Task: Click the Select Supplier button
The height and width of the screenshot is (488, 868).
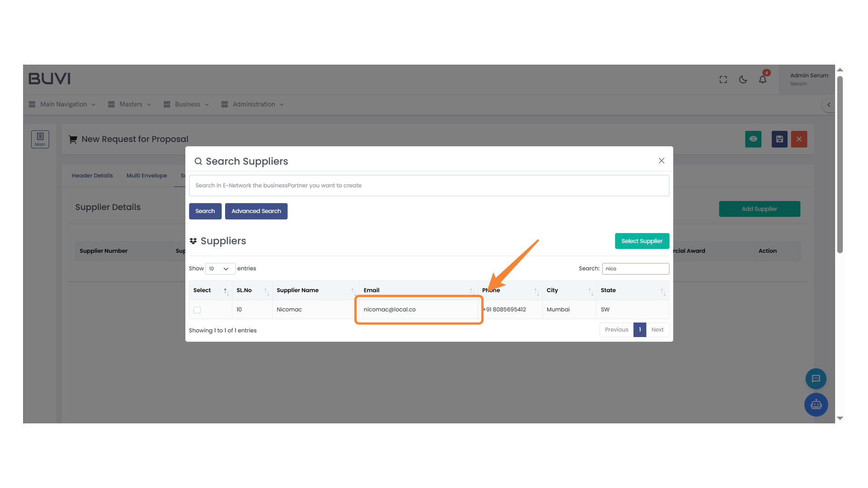Action: 642,241
